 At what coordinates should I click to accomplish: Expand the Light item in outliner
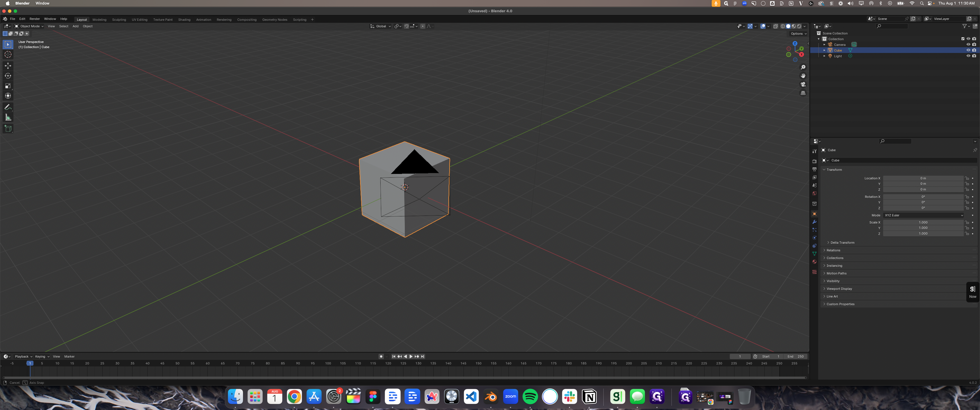pyautogui.click(x=824, y=56)
